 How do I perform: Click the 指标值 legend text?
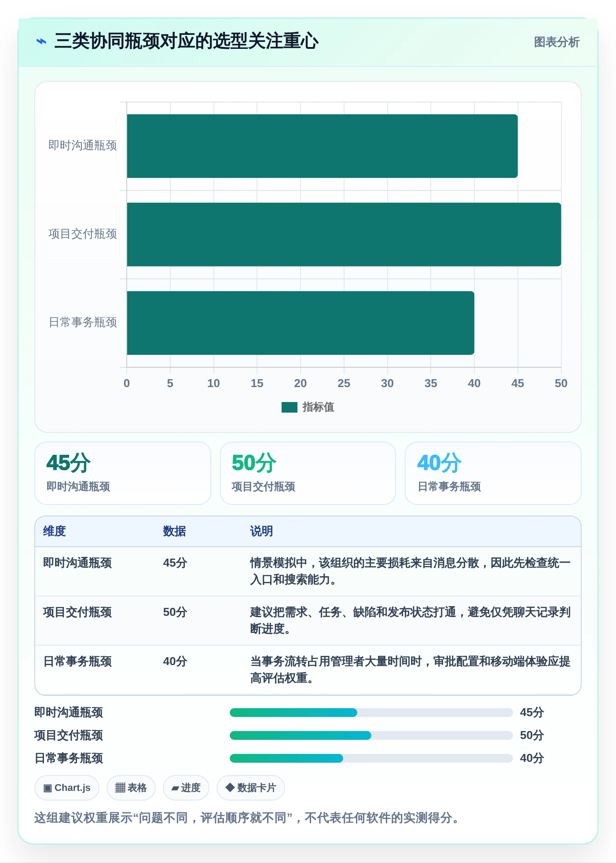(318, 407)
